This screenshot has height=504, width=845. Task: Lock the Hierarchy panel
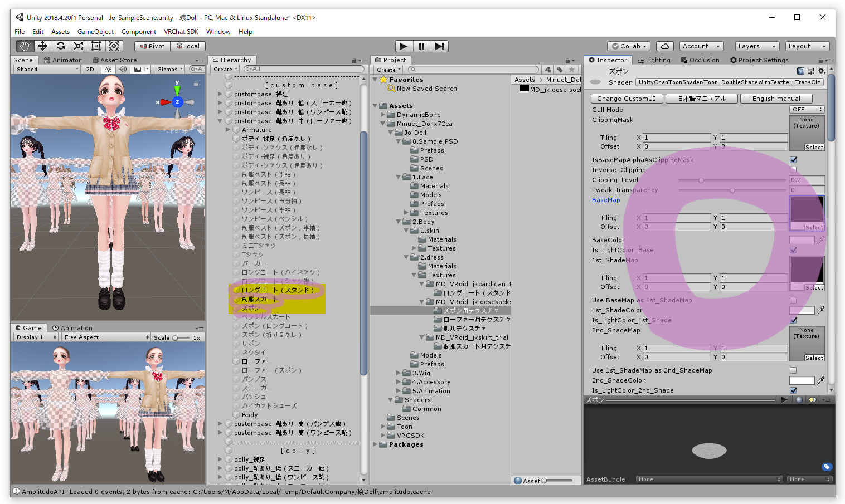click(x=354, y=60)
